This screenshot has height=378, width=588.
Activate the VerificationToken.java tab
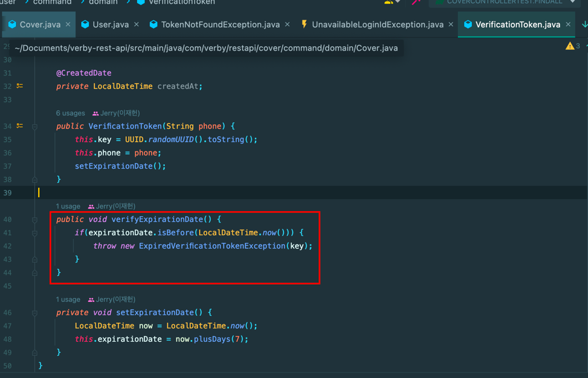click(x=518, y=24)
